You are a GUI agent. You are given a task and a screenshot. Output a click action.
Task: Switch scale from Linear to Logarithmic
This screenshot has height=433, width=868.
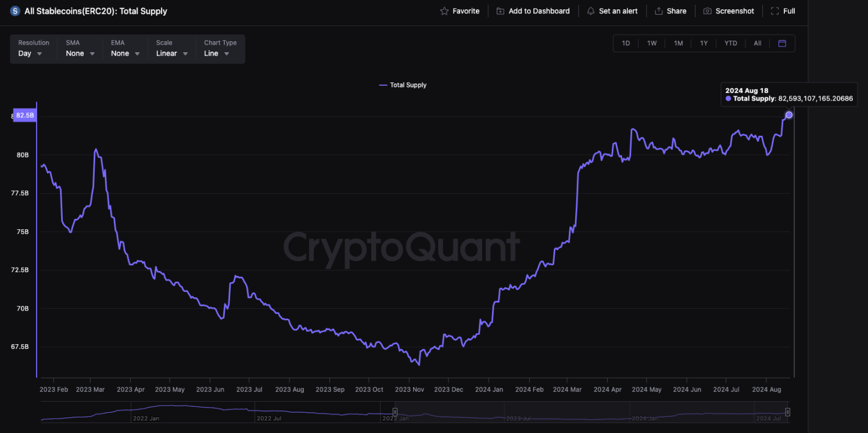click(x=171, y=53)
